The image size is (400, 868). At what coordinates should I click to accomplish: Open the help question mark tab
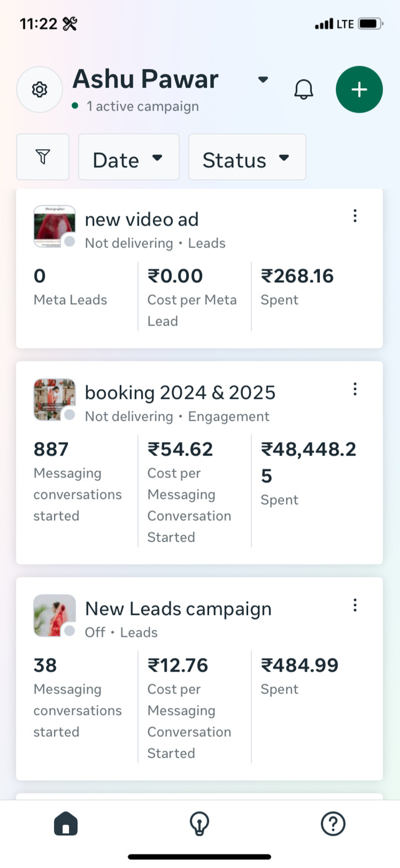(333, 824)
